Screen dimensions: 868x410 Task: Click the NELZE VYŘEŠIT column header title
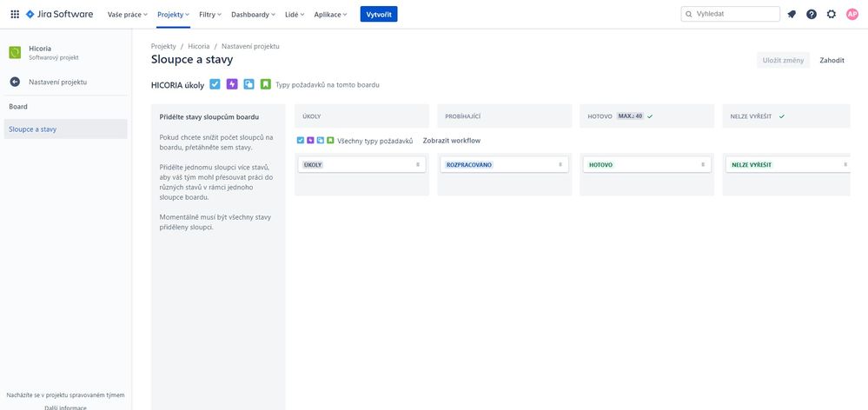click(751, 116)
